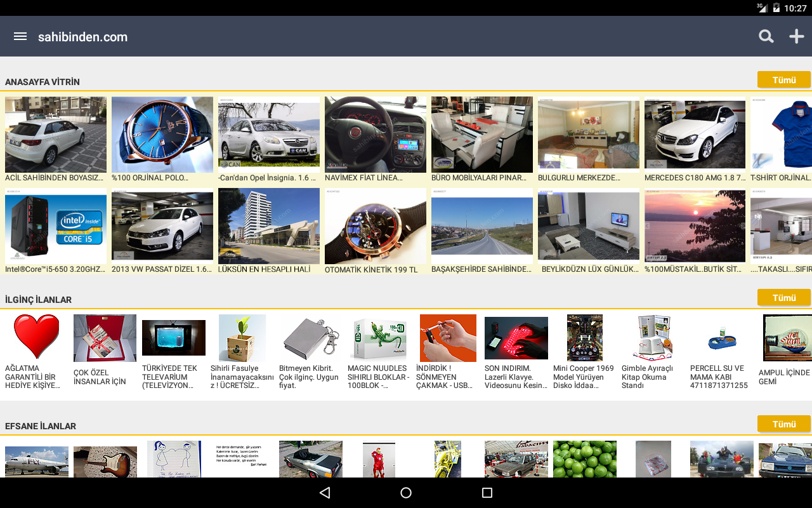Image resolution: width=812 pixels, height=508 pixels.
Task: Open Bitmeyen Kibrit listing
Action: pyautogui.click(x=310, y=352)
